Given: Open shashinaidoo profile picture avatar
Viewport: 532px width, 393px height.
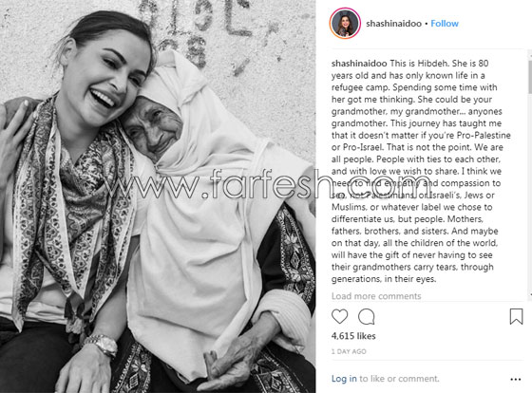Looking at the screenshot, I should [345, 23].
